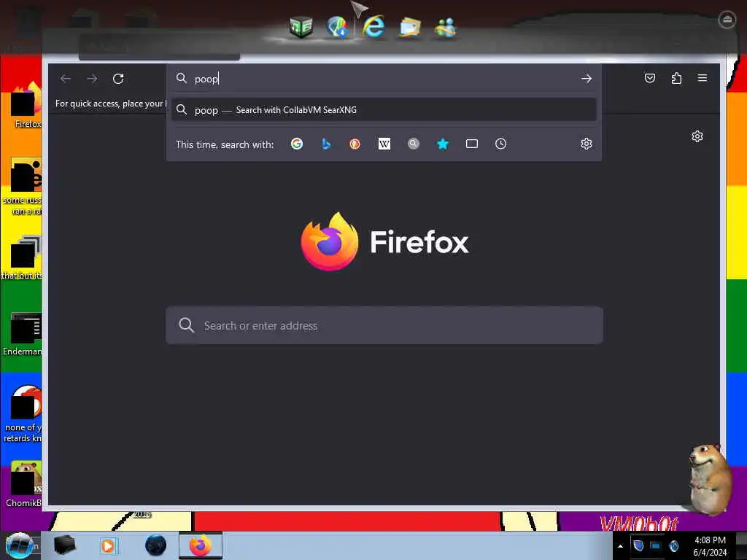
Task: Select the 'some russ' desktop icon
Action: [23, 187]
